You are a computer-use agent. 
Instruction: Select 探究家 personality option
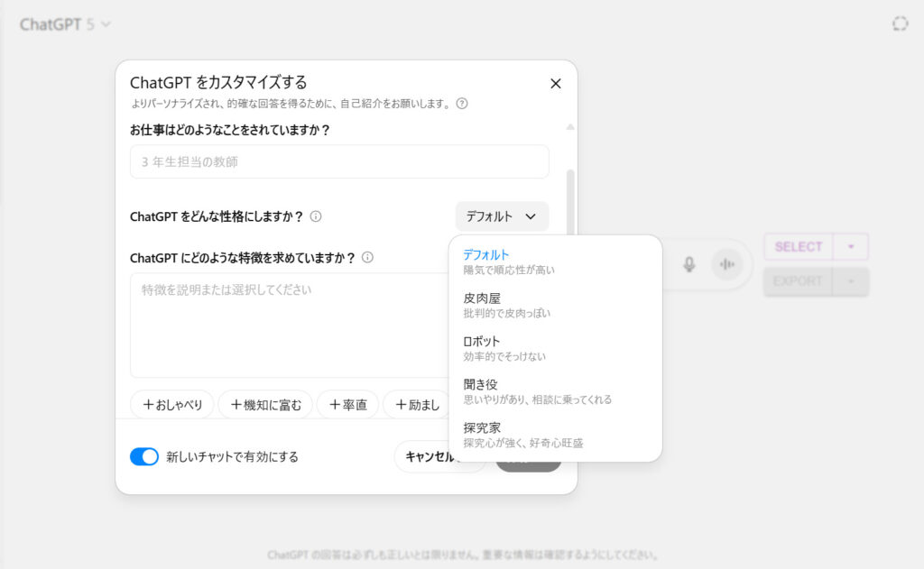pos(555,435)
